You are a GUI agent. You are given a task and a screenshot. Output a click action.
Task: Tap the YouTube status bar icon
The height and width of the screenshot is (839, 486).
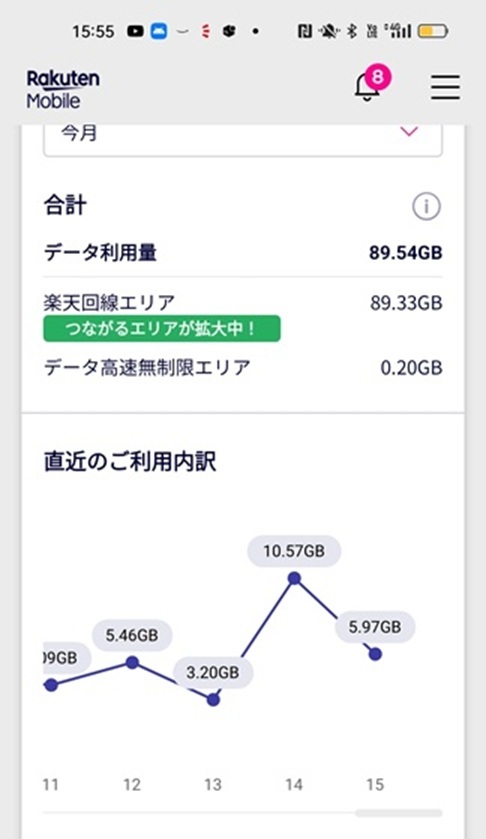click(x=135, y=32)
